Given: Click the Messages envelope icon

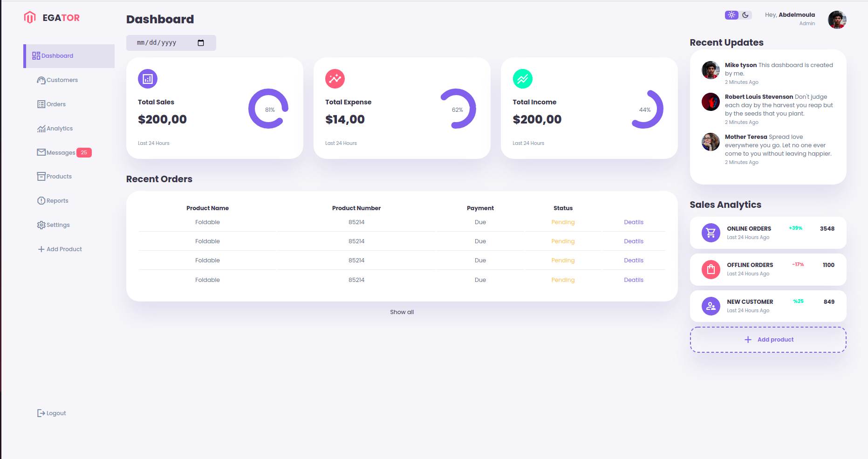Looking at the screenshot, I should [x=41, y=152].
